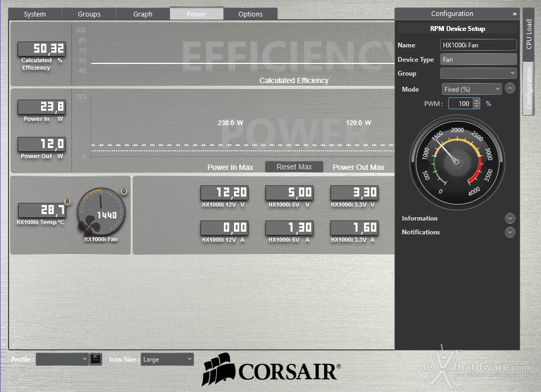This screenshot has height=392, width=541.
Task: Open the Profile dropdown
Action: 62,359
